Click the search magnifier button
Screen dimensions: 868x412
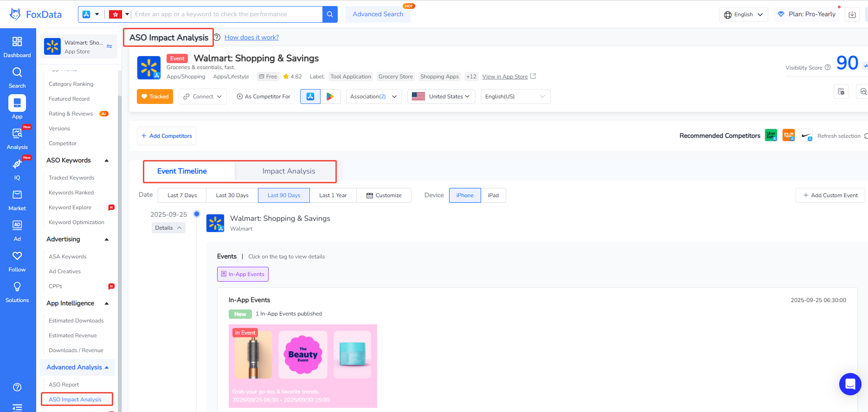click(x=330, y=14)
